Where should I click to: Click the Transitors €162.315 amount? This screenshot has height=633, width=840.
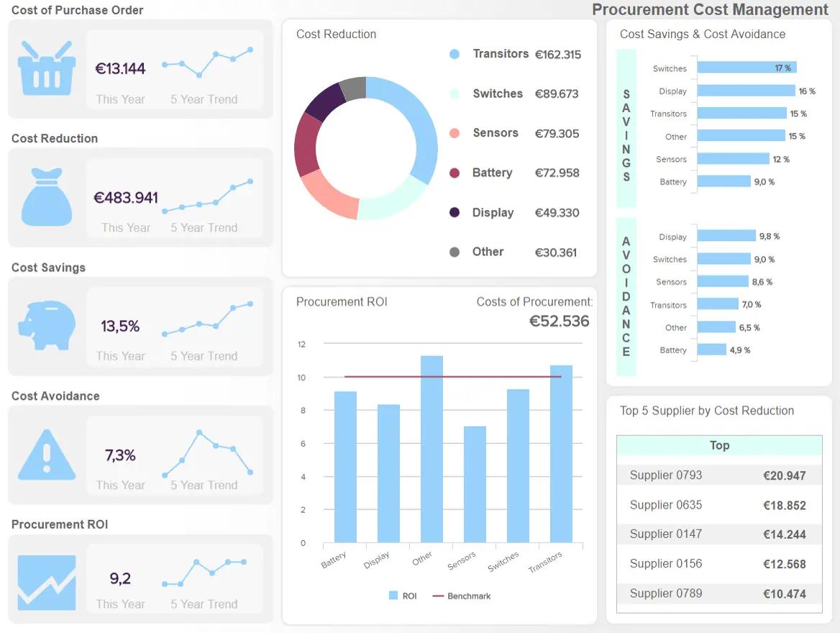[557, 55]
